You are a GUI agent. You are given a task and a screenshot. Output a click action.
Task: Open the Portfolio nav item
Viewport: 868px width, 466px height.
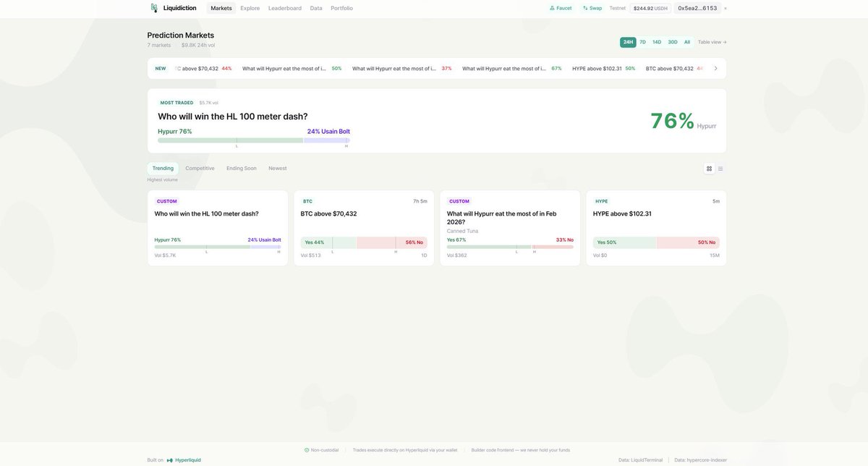[x=342, y=8]
